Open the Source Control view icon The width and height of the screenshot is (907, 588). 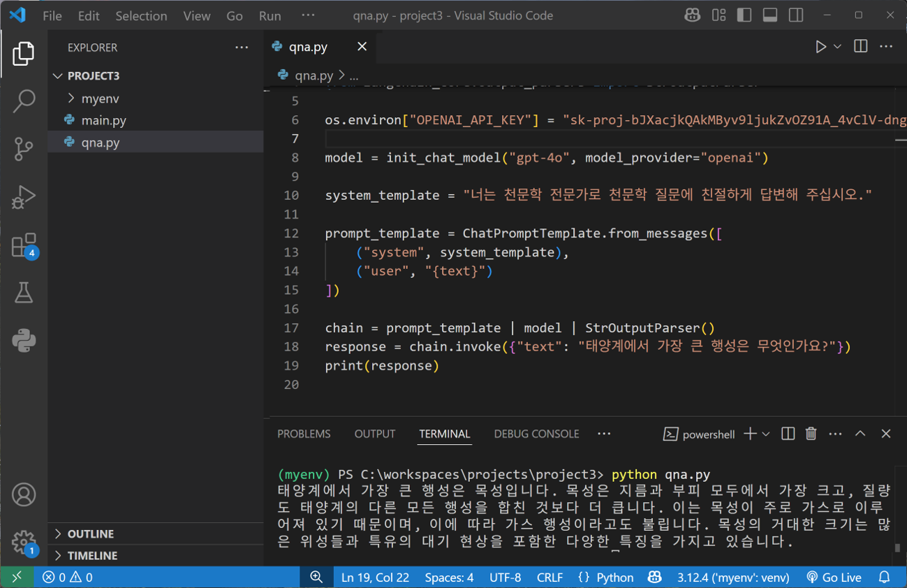[x=24, y=149]
